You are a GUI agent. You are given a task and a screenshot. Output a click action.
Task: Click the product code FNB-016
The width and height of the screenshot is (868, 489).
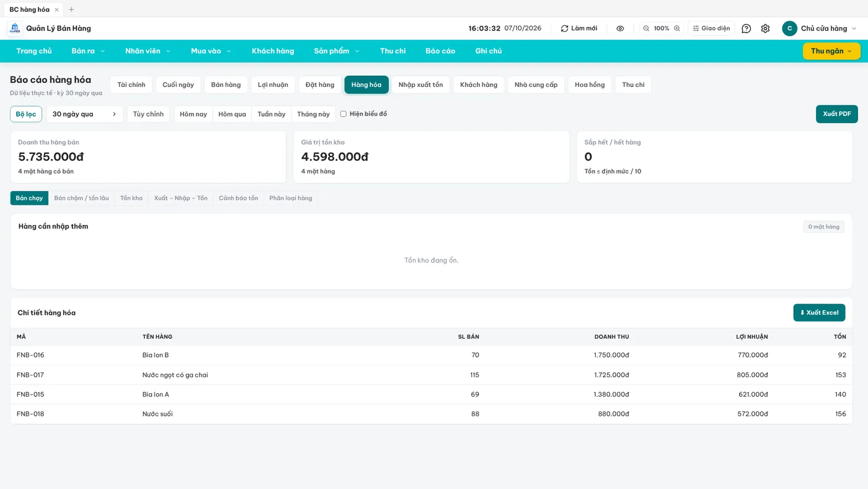coord(30,356)
